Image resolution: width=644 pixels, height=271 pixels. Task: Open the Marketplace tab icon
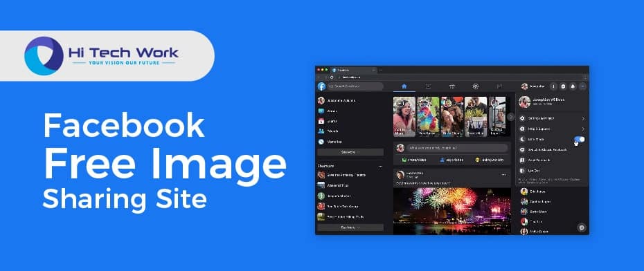451,86
